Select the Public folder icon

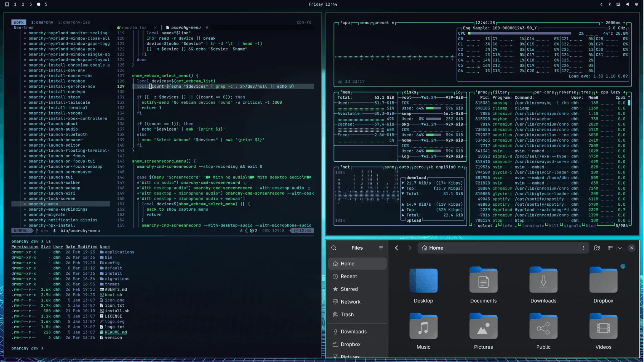(x=543, y=326)
